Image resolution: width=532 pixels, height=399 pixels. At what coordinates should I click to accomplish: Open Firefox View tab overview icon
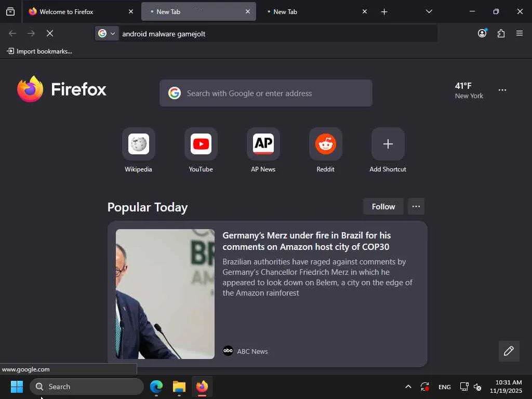pos(10,12)
